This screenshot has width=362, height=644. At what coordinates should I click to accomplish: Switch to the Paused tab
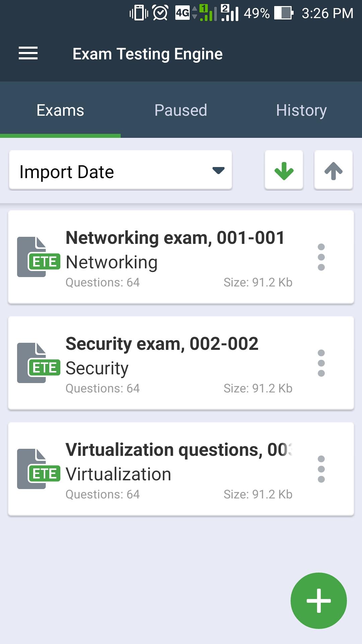[x=181, y=110]
